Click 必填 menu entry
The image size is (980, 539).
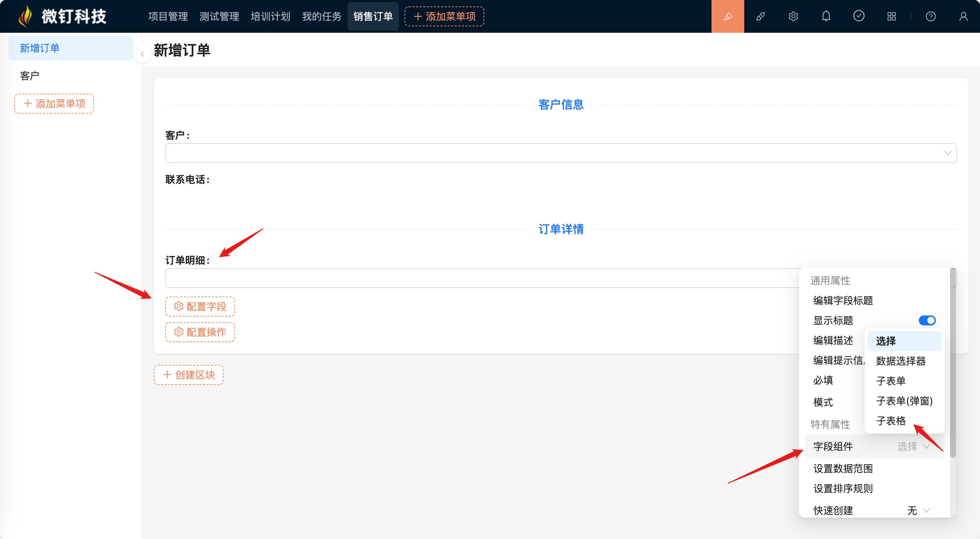coord(823,380)
